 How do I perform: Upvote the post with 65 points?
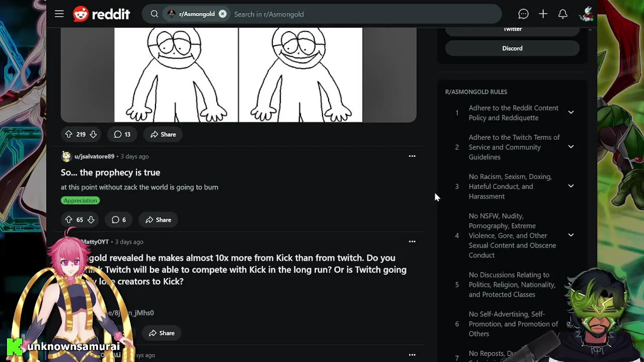(x=69, y=220)
